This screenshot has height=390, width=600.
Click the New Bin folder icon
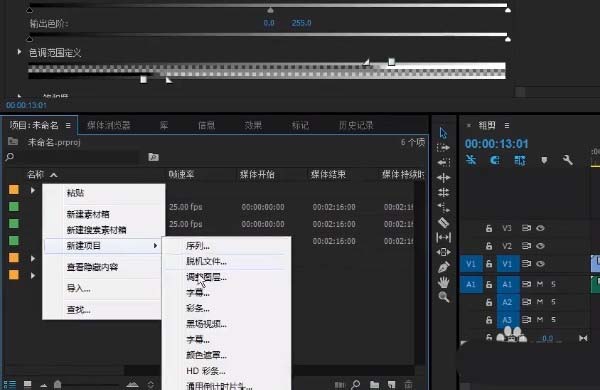(375, 384)
